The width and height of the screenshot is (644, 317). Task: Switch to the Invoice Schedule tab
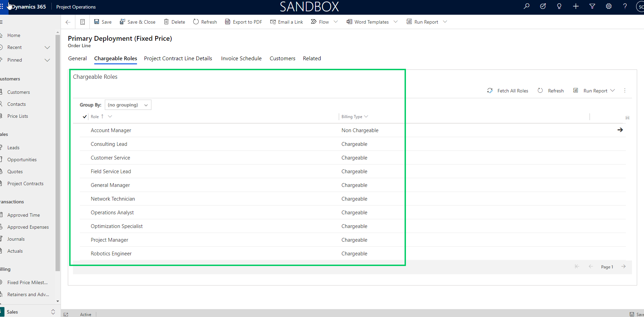point(241,59)
